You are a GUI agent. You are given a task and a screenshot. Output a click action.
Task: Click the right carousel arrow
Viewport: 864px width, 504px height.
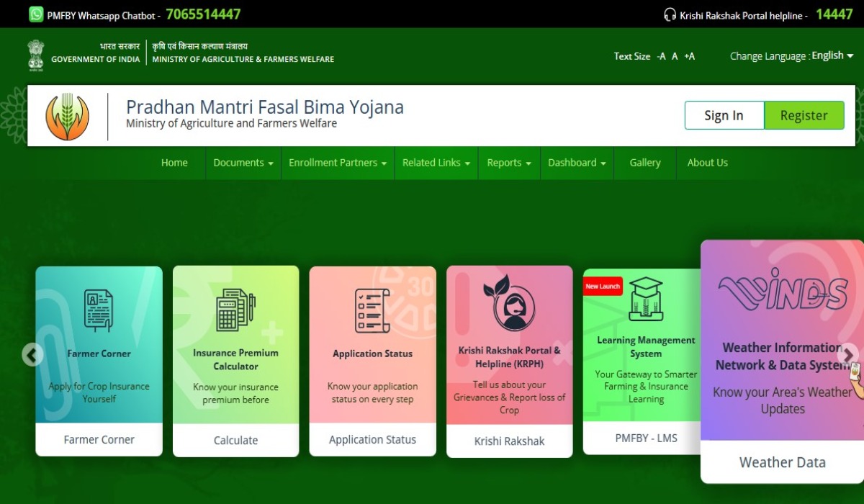pos(847,354)
